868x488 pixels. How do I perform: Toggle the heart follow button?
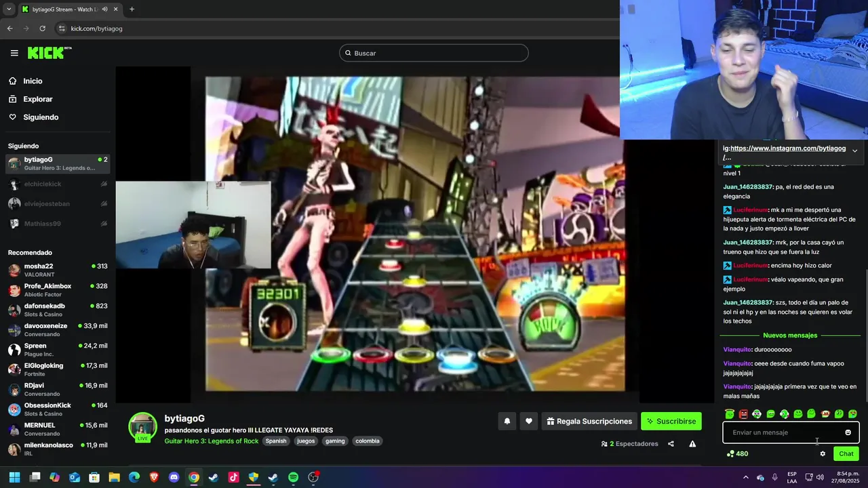pyautogui.click(x=529, y=422)
